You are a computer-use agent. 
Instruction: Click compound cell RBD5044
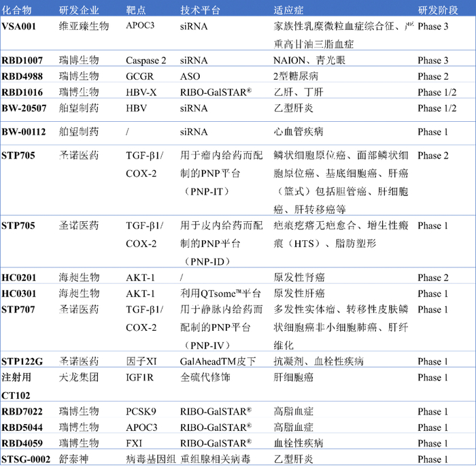coord(22,427)
